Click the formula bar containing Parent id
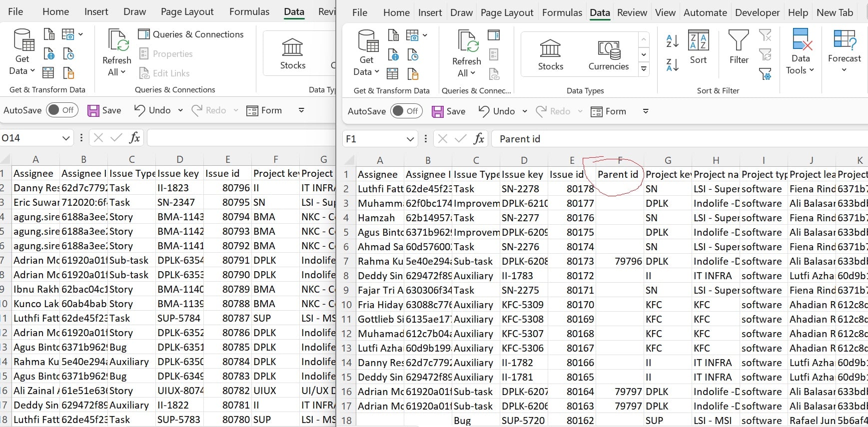868x427 pixels. tap(680, 139)
